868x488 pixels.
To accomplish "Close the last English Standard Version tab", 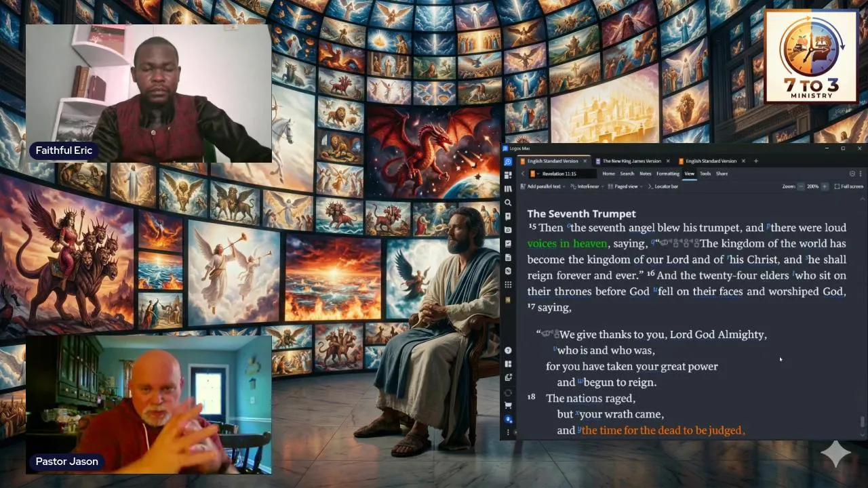I will point(743,161).
